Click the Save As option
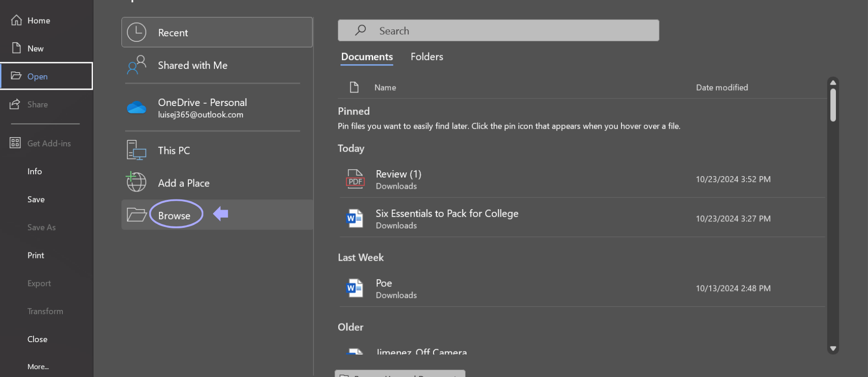Viewport: 868px width, 377px height. tap(41, 227)
